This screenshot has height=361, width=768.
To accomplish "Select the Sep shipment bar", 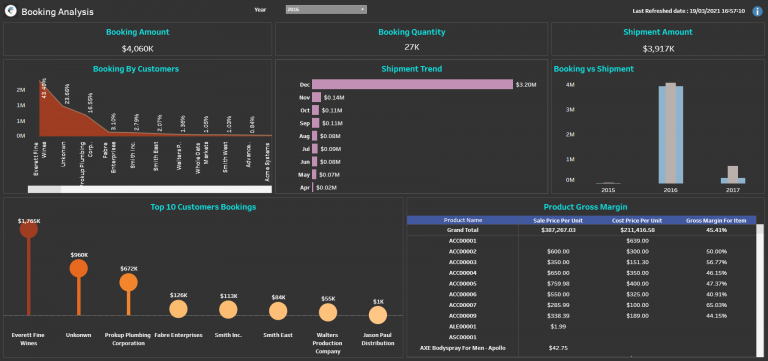I will click(x=315, y=123).
